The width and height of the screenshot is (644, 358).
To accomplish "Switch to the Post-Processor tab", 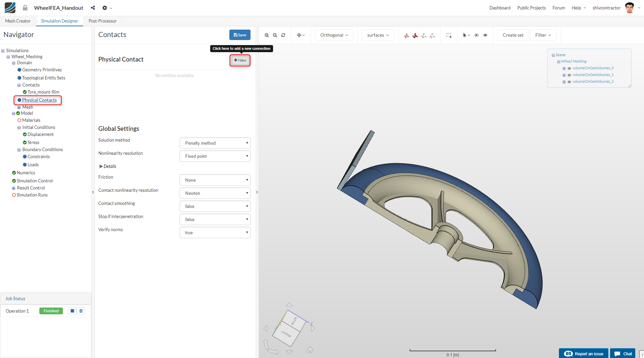I will pyautogui.click(x=103, y=21).
